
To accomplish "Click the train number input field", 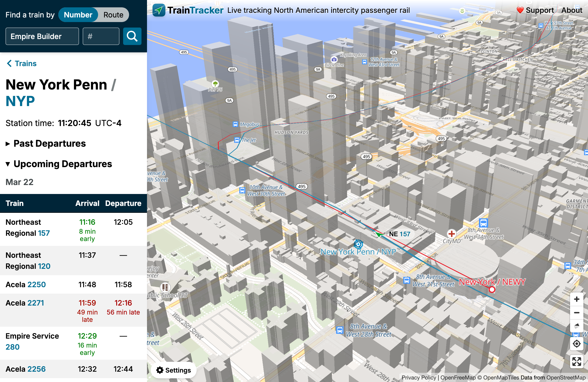I will [x=101, y=36].
